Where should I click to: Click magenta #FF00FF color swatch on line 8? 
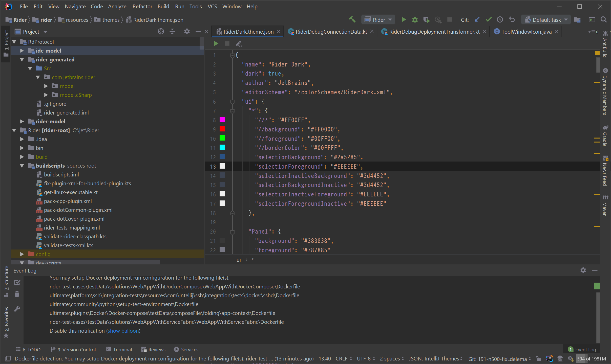222,120
